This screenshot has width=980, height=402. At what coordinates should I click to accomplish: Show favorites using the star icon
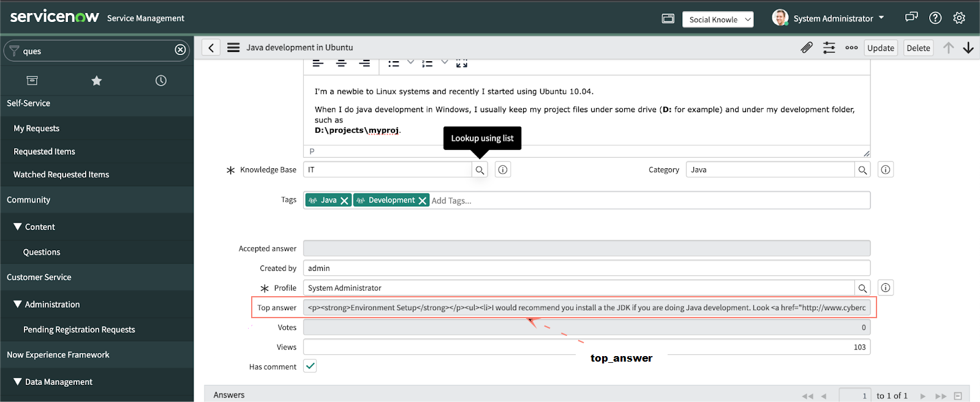96,81
